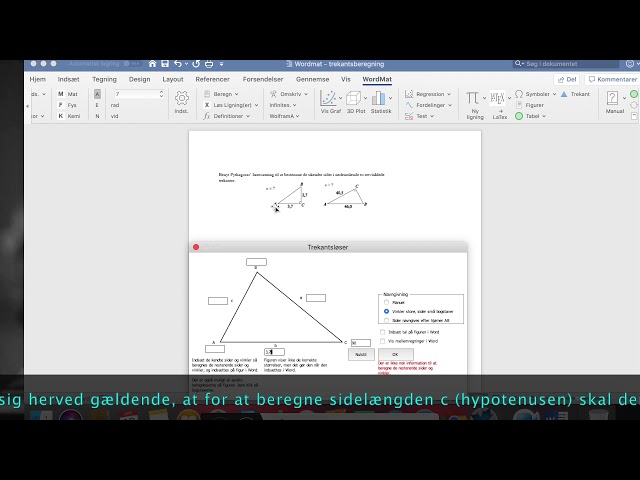Click the Undo arrow icon
This screenshot has height=480, width=640.
click(178, 64)
